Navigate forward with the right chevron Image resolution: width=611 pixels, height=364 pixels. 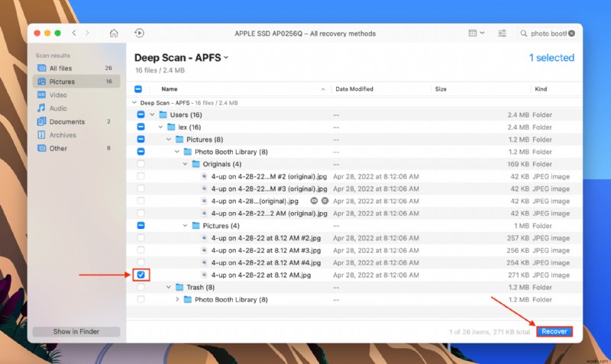tap(87, 33)
